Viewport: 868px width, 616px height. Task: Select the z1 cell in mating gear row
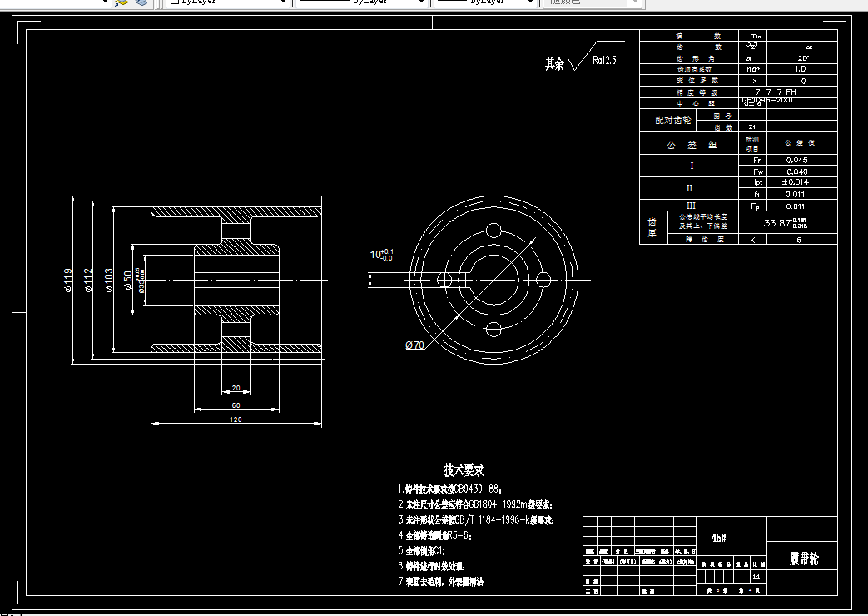pyautogui.click(x=752, y=127)
